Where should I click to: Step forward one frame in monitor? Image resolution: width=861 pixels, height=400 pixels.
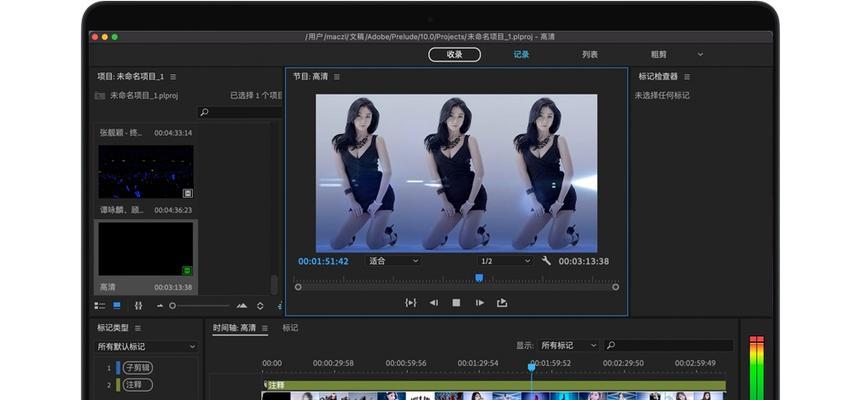coord(480,303)
